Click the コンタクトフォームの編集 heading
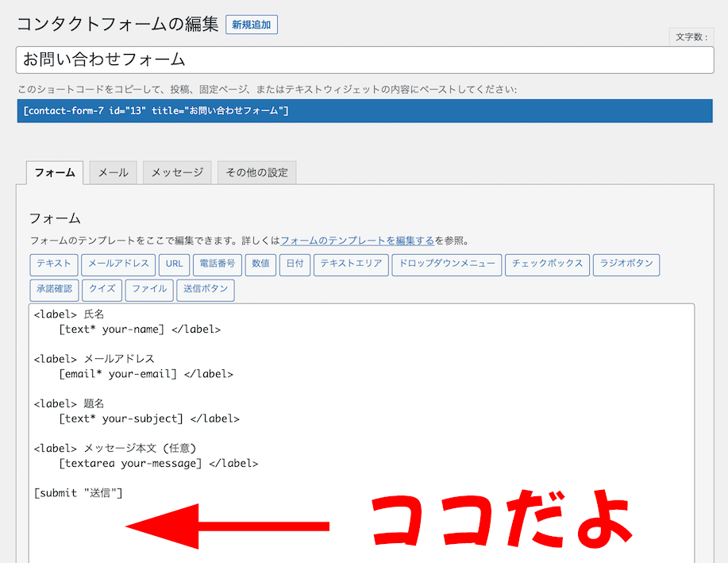728x563 pixels. pyautogui.click(x=118, y=24)
